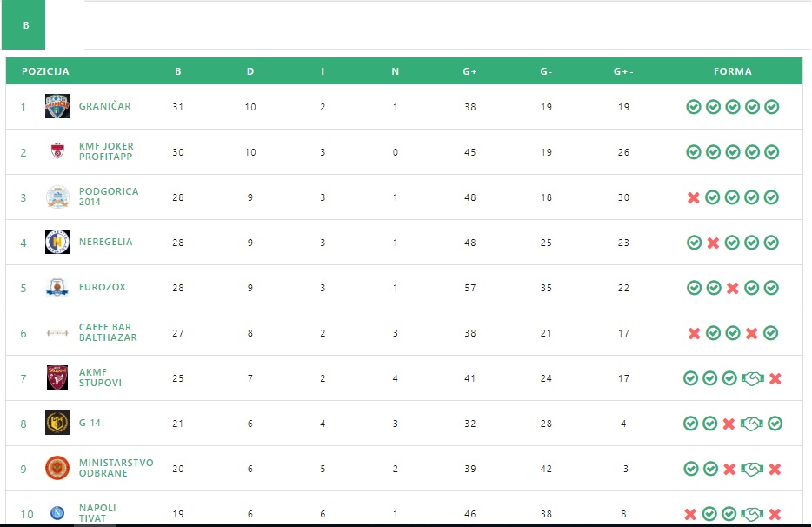This screenshot has width=812, height=527.
Task: Open the EUROZOX team link
Action: pos(102,287)
